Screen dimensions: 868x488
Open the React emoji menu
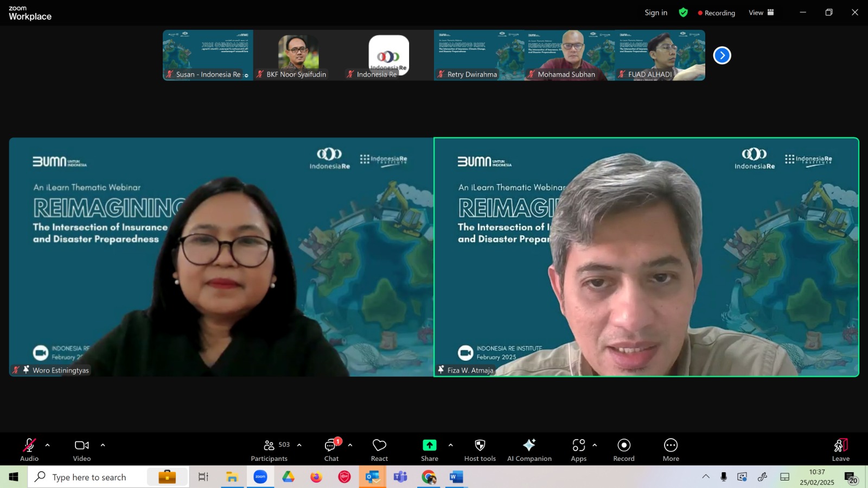(379, 445)
